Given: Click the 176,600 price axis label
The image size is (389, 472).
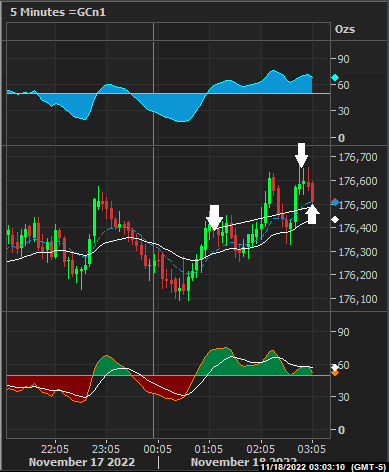Looking at the screenshot, I should [358, 181].
